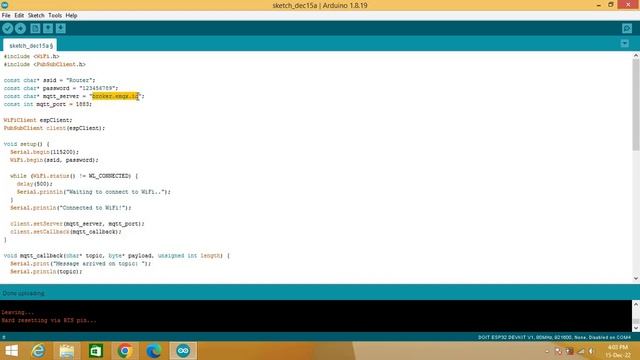Image resolution: width=640 pixels, height=360 pixels.
Task: Click the 'Leaving...' console line
Action: (x=18, y=312)
